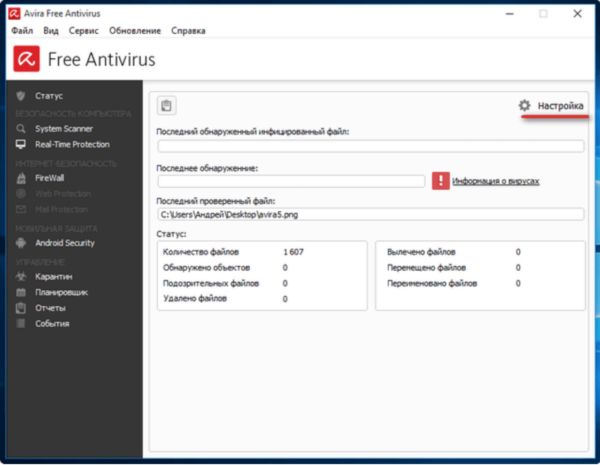This screenshot has width=600, height=465.
Task: Click the list icon for События
Action: coord(21,324)
